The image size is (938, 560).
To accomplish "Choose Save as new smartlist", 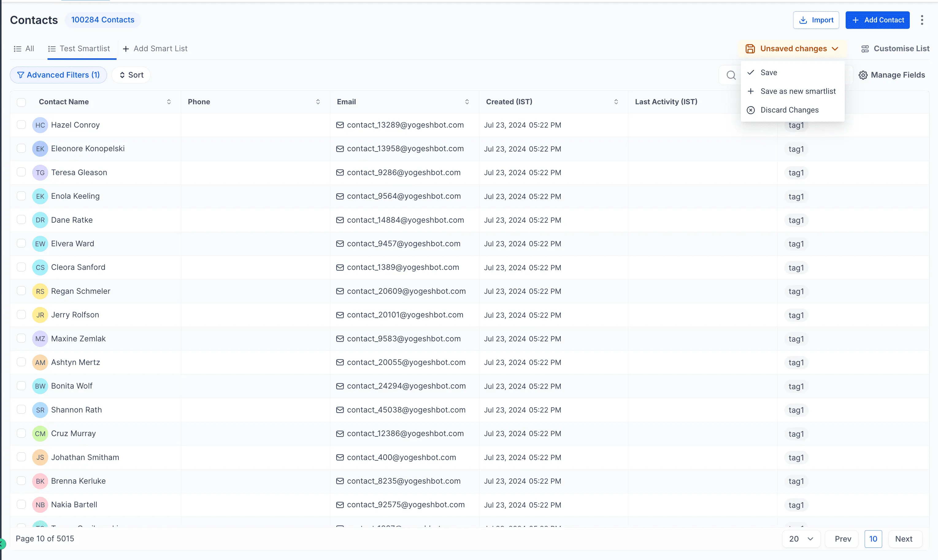I will [x=798, y=91].
